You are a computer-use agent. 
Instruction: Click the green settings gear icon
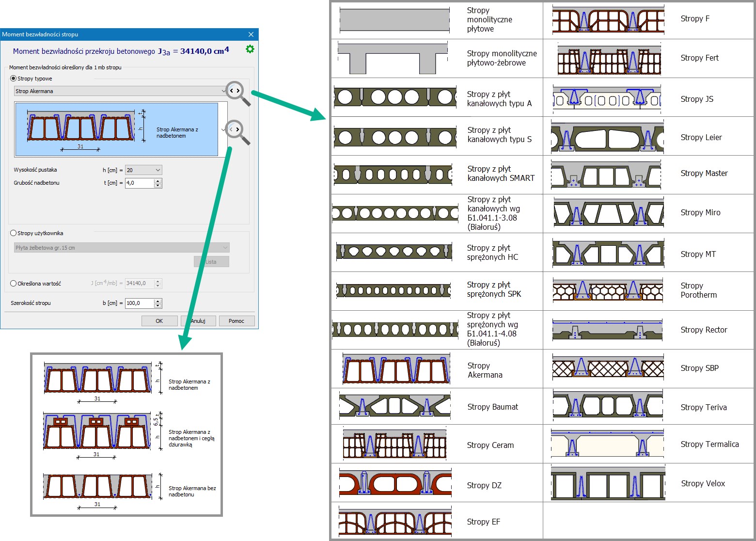point(250,49)
